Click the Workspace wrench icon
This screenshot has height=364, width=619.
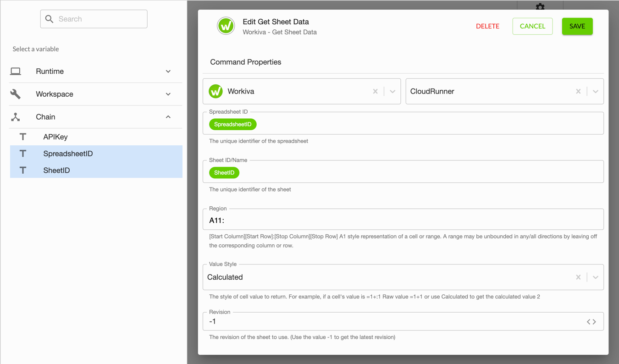(16, 94)
